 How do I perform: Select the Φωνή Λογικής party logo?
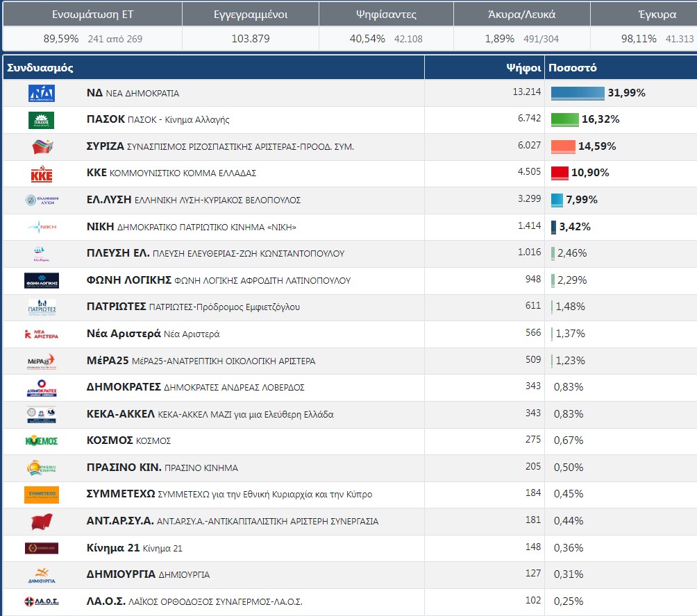pos(41,281)
